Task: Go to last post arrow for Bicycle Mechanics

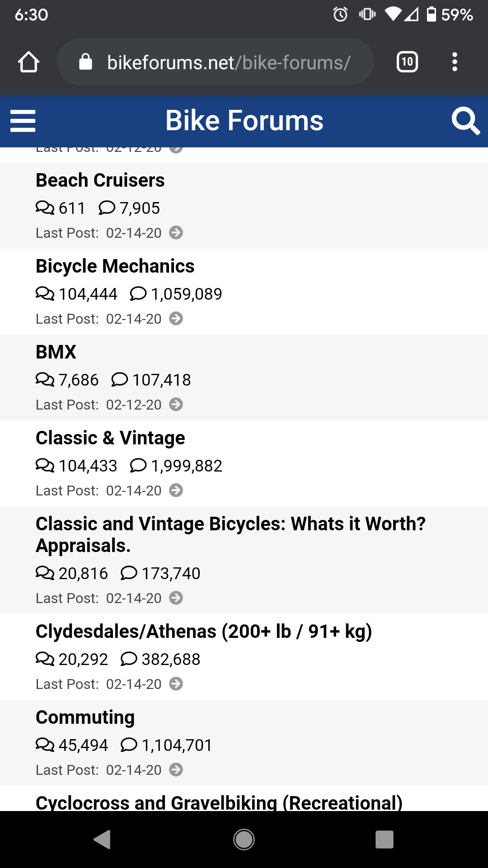Action: (176, 319)
